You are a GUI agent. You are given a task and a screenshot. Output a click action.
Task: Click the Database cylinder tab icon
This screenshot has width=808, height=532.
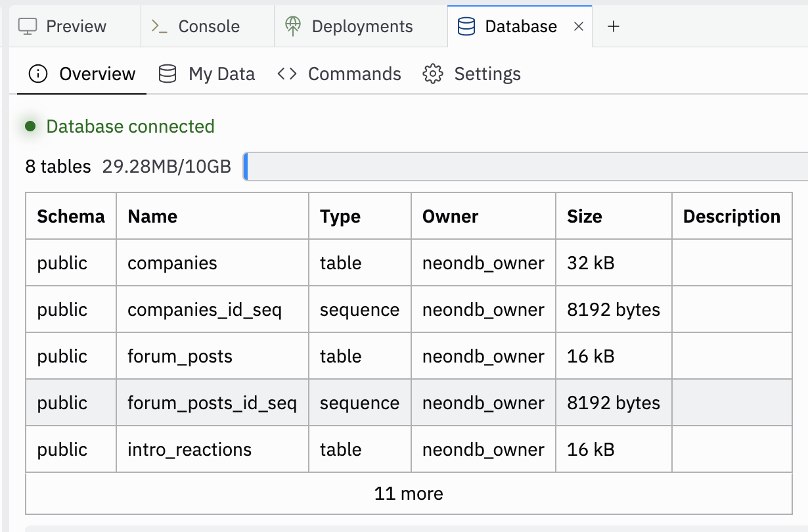(466, 26)
